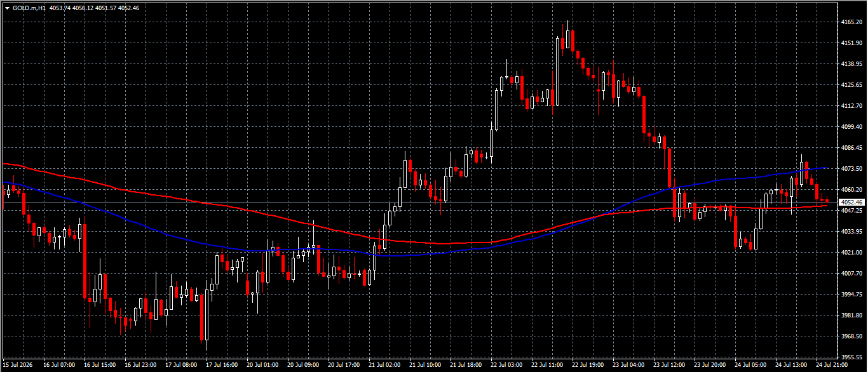
Task: Select the 23 Jul 12:00 time label
Action: [x=670, y=366]
